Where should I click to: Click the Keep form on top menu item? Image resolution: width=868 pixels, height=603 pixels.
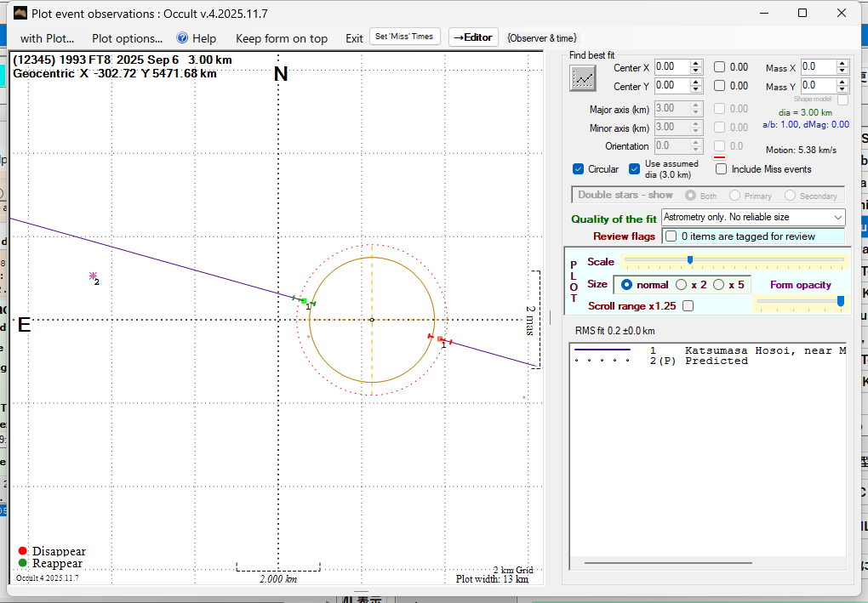[x=281, y=38]
